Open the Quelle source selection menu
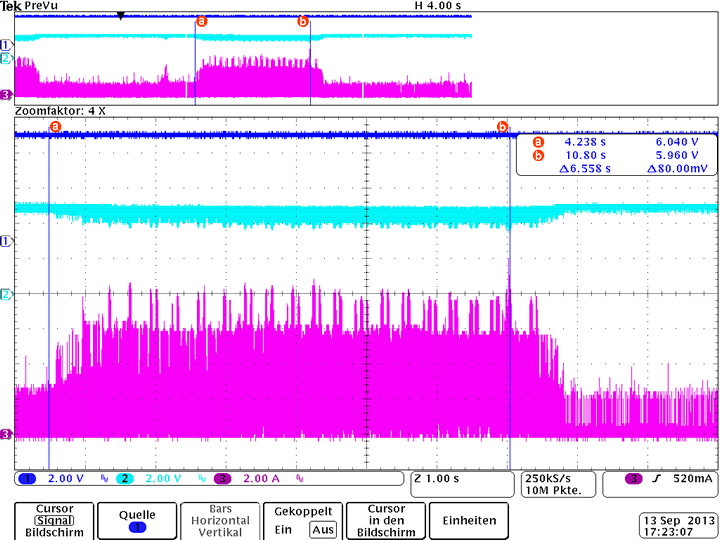Image resolution: width=720 pixels, height=540 pixels. point(137,521)
